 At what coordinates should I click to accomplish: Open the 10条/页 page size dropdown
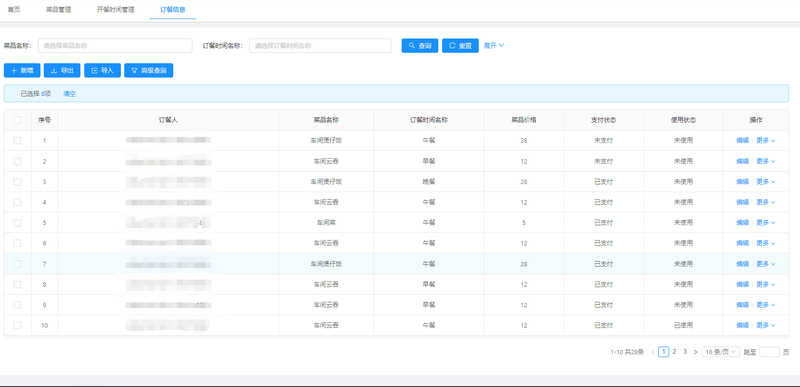tap(720, 352)
